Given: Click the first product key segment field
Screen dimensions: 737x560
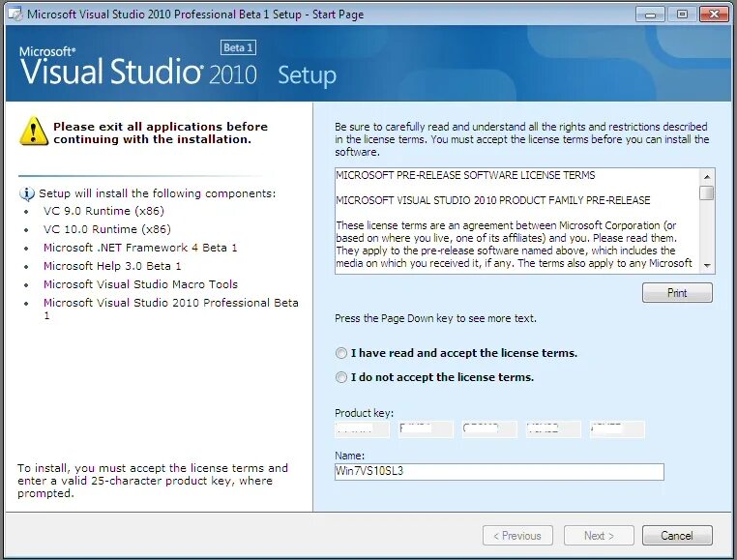Looking at the screenshot, I should click(x=362, y=429).
